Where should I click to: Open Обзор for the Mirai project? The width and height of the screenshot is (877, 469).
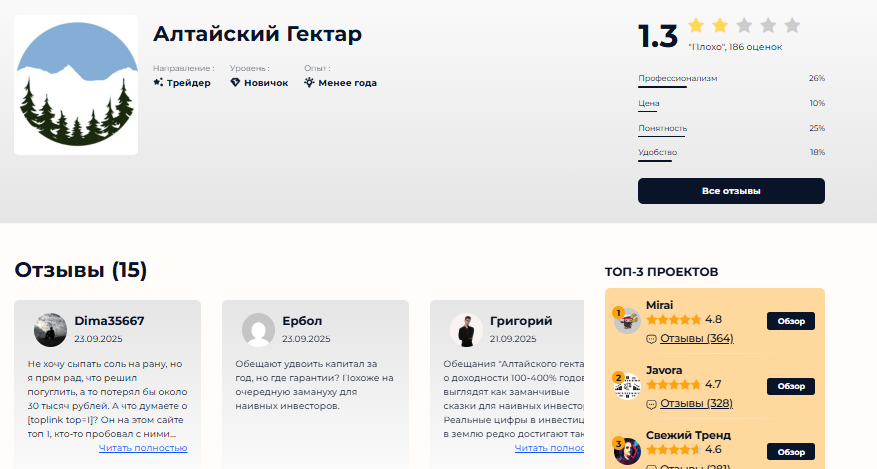791,321
